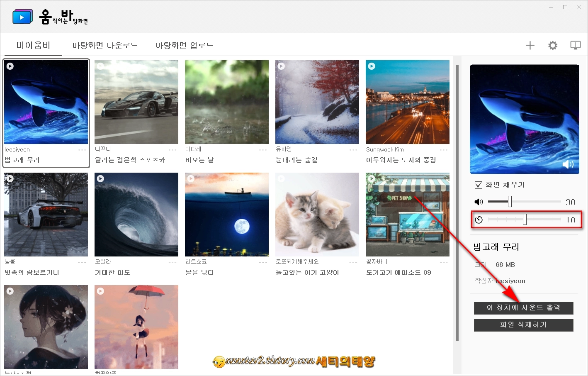Open more options for 어두워지는 도시의 풍경
The width and height of the screenshot is (588, 376).
click(444, 150)
